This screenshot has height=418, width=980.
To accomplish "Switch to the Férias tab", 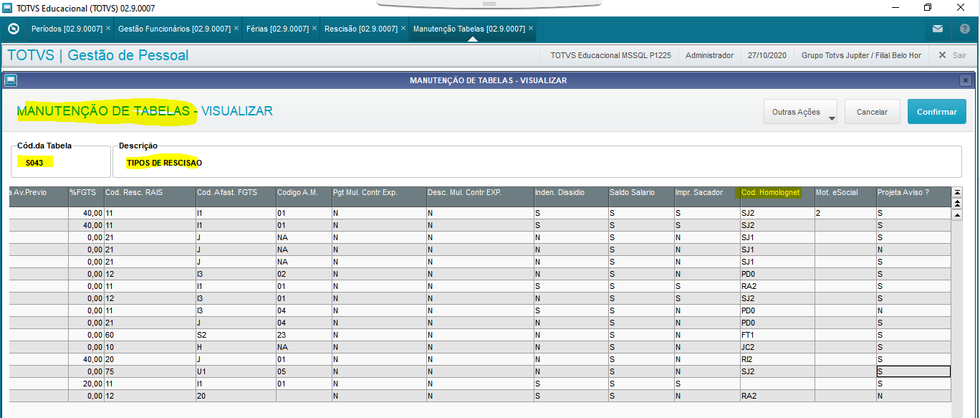I will (277, 29).
